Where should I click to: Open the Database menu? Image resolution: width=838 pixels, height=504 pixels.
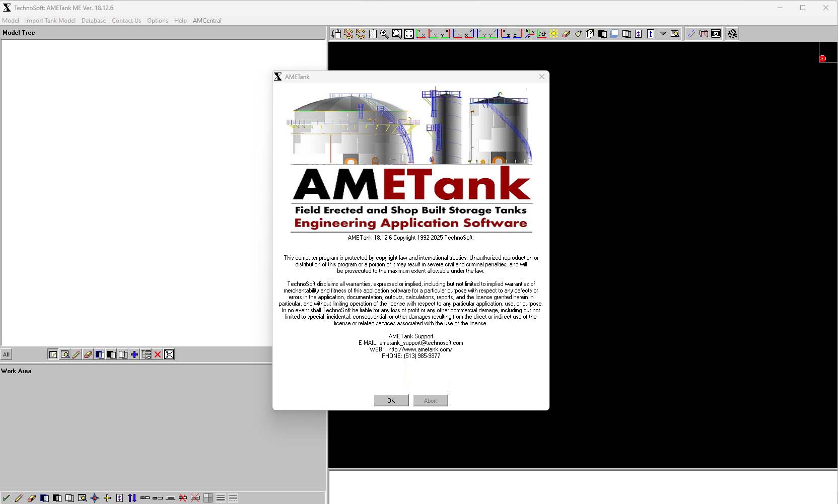94,21
